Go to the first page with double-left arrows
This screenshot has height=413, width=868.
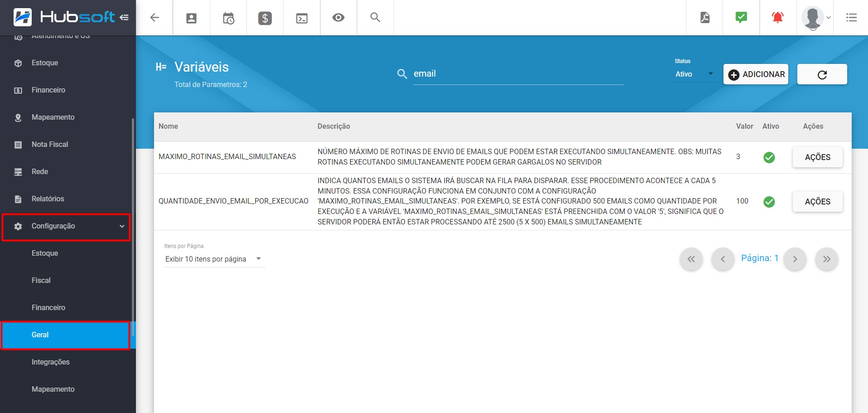coord(691,259)
